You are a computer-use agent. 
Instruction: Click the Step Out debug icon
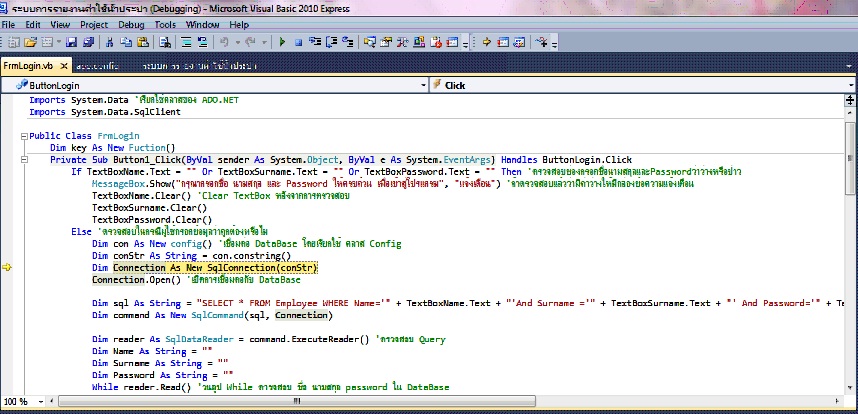point(347,42)
